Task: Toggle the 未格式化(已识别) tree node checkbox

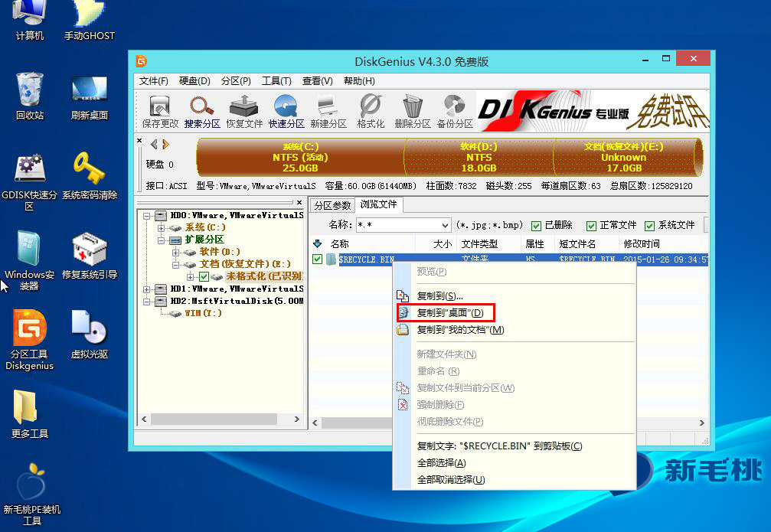Action: pos(204,277)
